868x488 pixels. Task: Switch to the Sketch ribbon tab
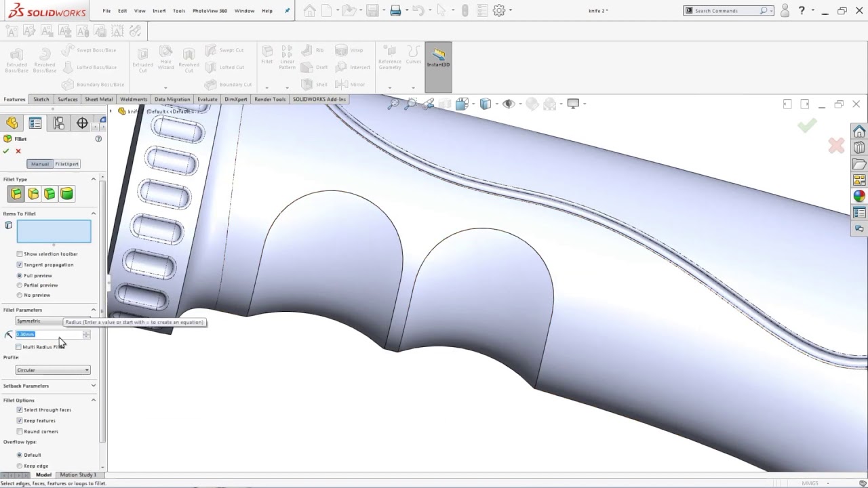(41, 100)
